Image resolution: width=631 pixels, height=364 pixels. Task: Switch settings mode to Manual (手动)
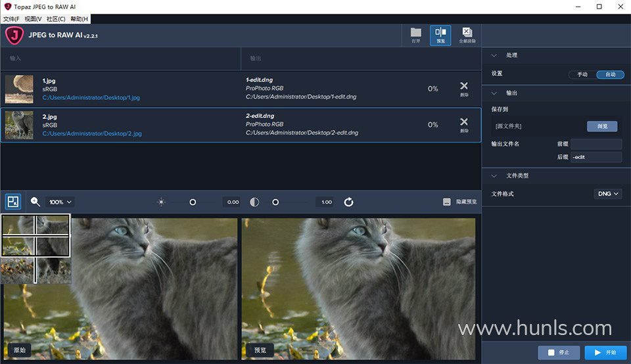pyautogui.click(x=582, y=74)
